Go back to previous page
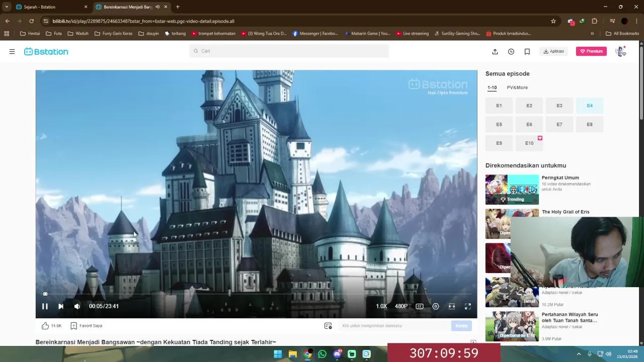 pyautogui.click(x=7, y=21)
